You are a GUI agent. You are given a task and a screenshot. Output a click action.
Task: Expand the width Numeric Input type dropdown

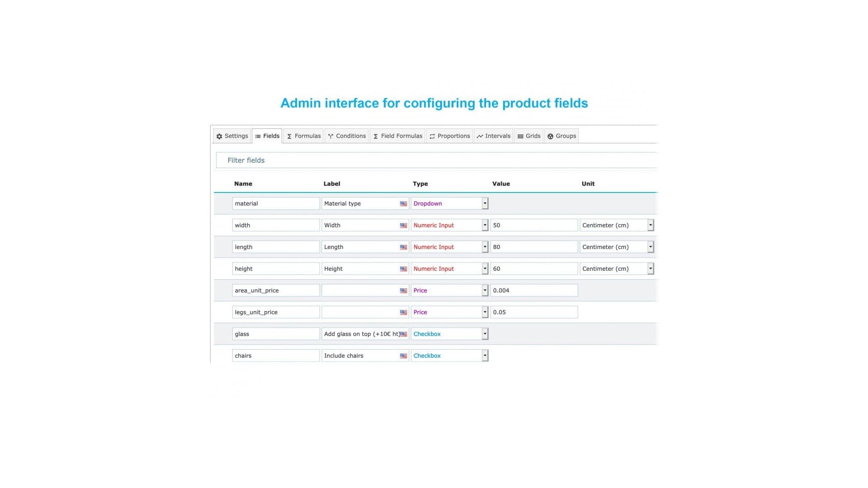click(x=485, y=225)
